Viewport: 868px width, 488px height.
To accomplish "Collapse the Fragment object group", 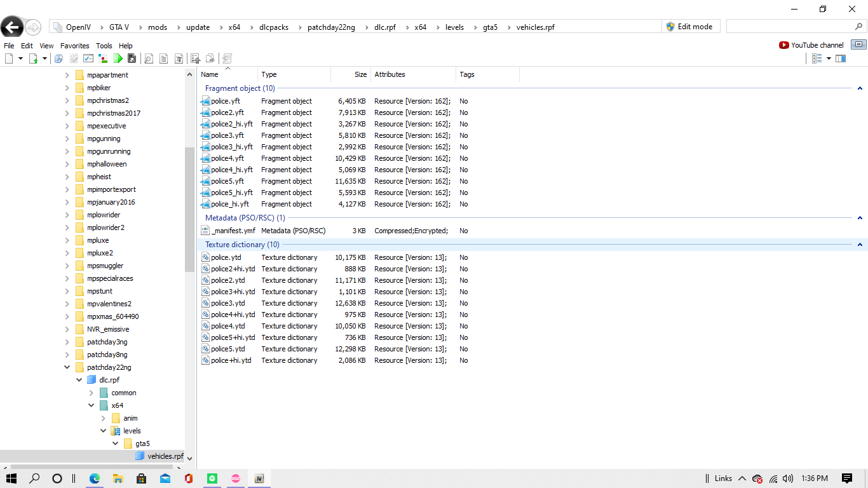I will tap(860, 88).
